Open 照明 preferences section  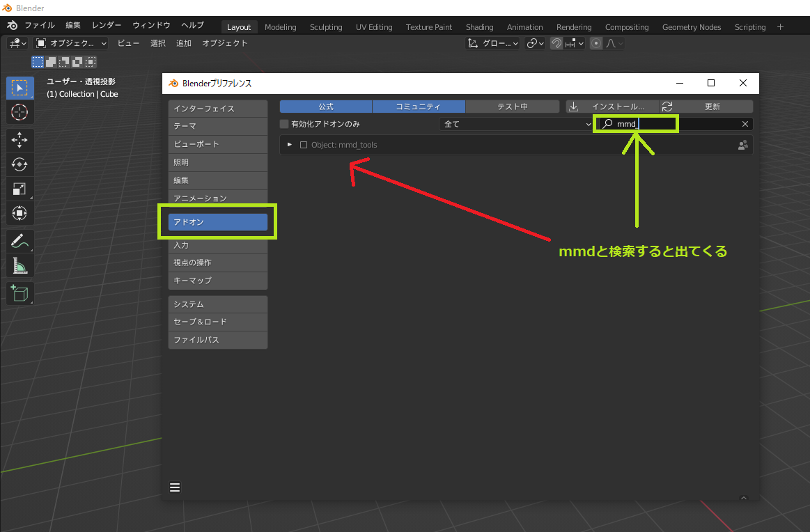(217, 162)
